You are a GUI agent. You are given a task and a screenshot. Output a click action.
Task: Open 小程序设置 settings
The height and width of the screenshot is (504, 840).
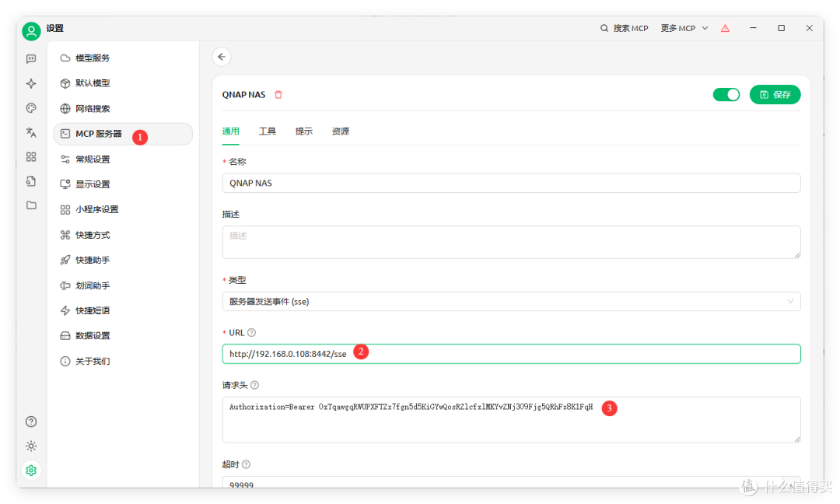(123, 209)
